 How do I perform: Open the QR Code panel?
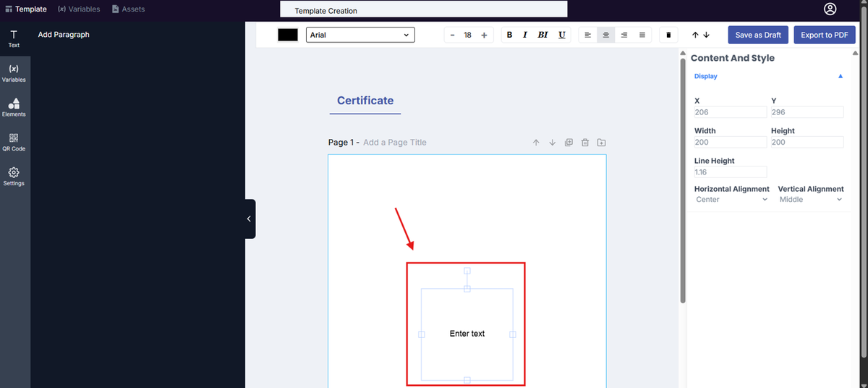tap(14, 143)
